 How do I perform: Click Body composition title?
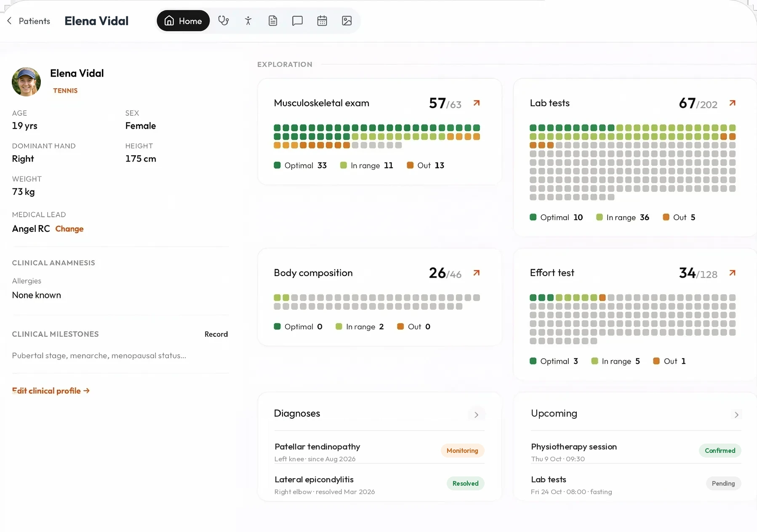click(313, 273)
